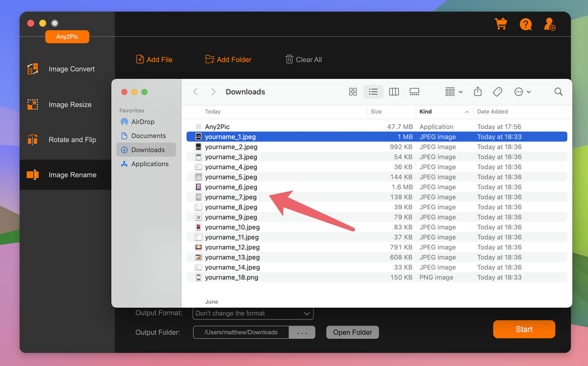
Task: Click the tag icon in dialog toolbar
Action: 497,92
